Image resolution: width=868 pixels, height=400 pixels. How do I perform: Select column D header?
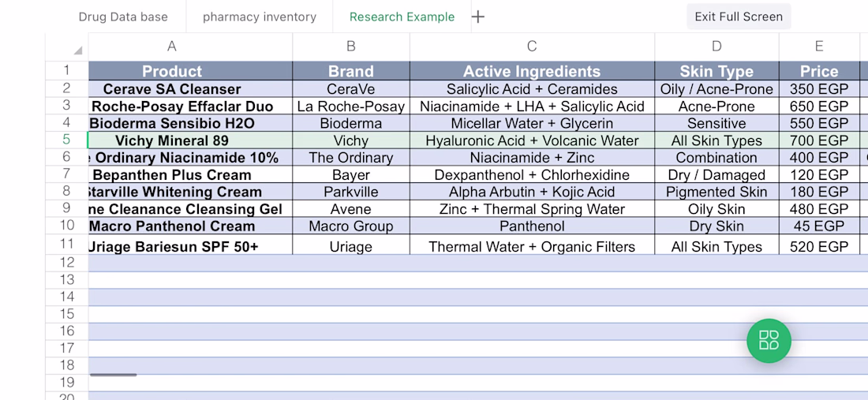716,47
